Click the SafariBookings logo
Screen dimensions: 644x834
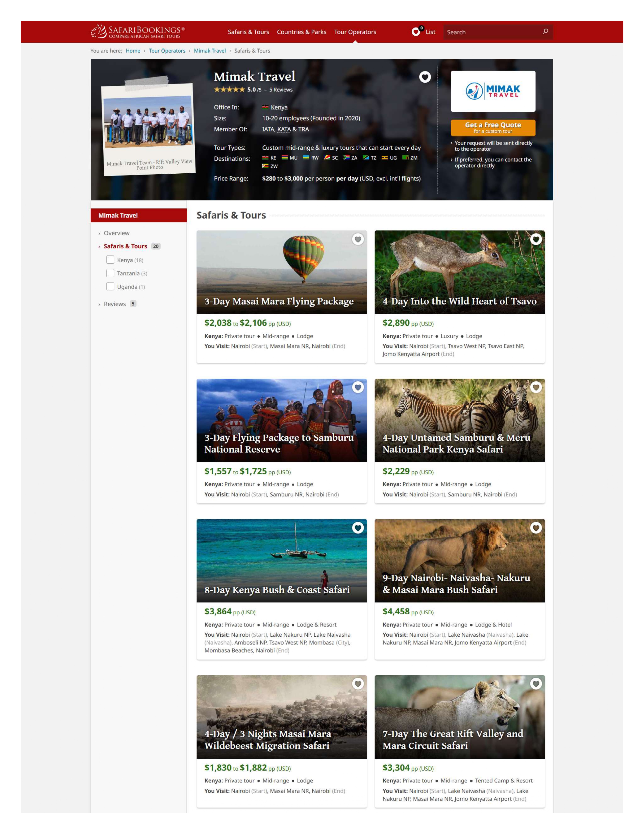[138, 32]
